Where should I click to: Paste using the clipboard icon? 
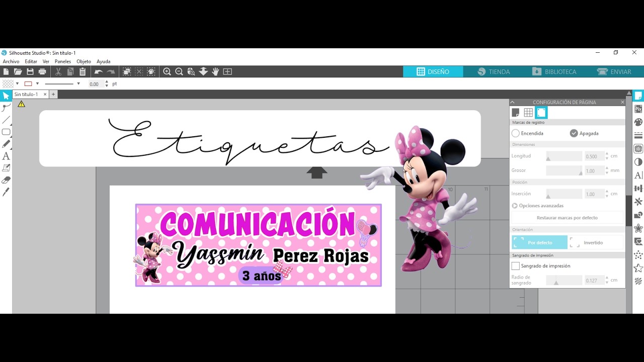[x=83, y=72]
